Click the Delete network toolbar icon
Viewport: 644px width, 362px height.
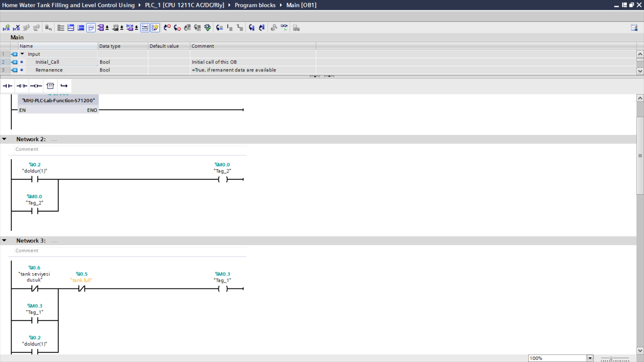tap(16, 28)
